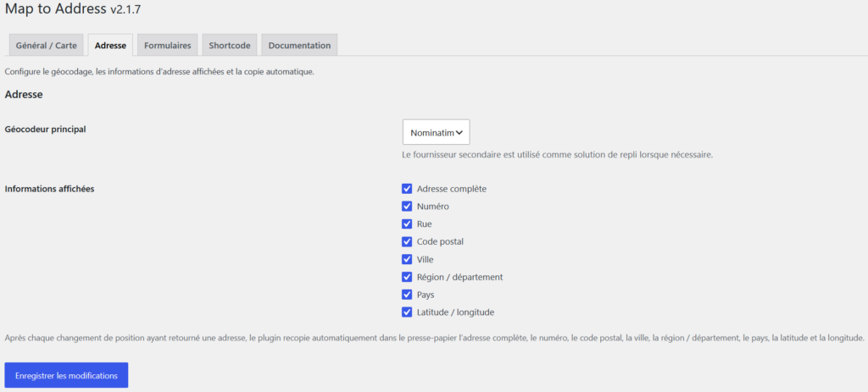Select the Adresse tab
The width and height of the screenshot is (868, 392).
click(x=110, y=46)
